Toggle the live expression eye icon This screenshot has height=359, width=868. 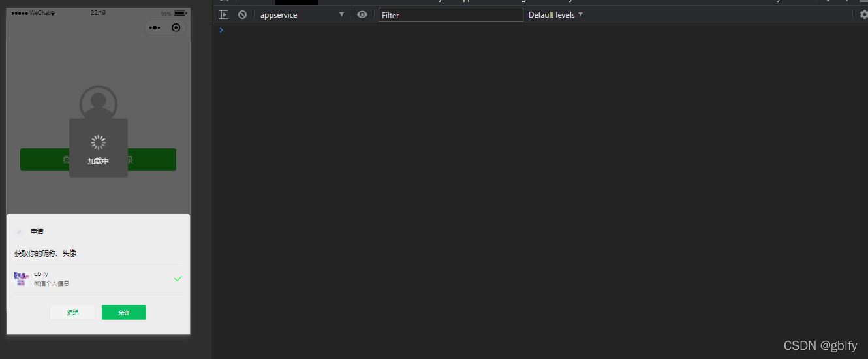[x=362, y=14]
